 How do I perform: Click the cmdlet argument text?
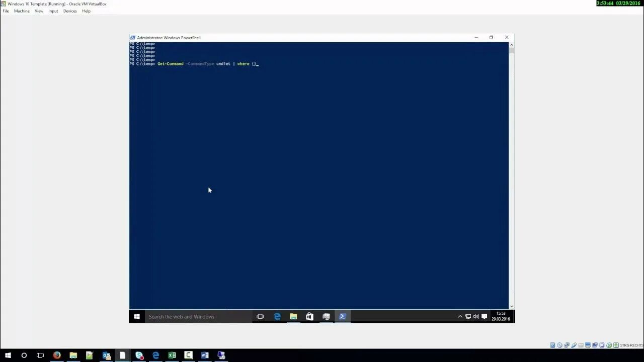click(x=223, y=64)
